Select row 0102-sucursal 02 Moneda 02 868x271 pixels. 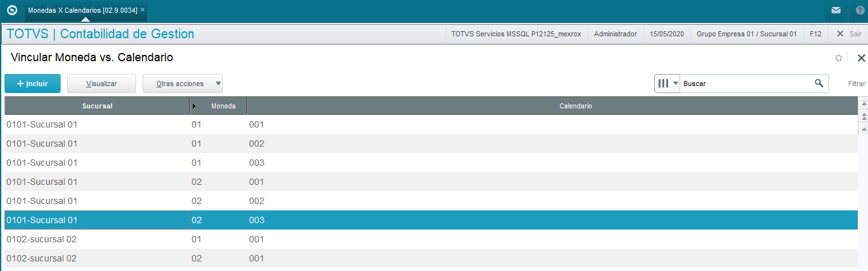coord(431,258)
